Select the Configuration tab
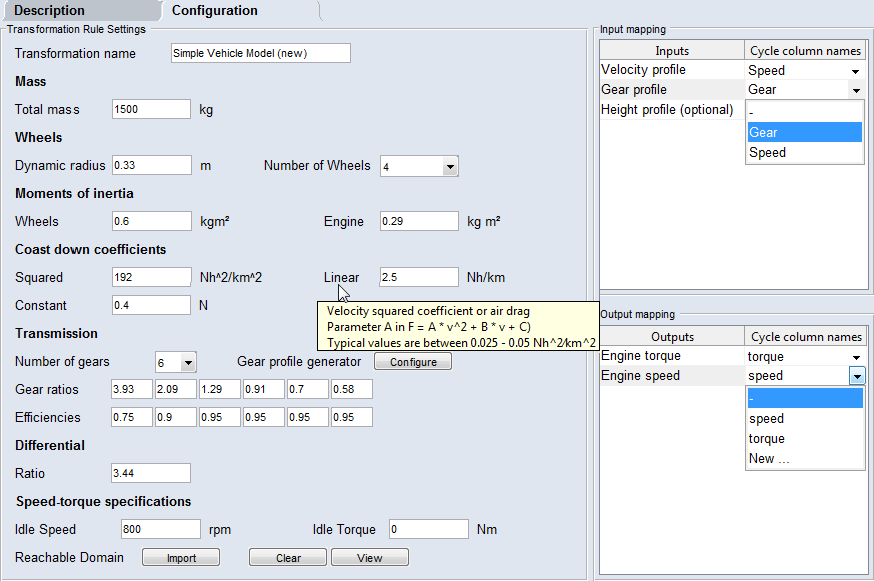 pos(215,11)
